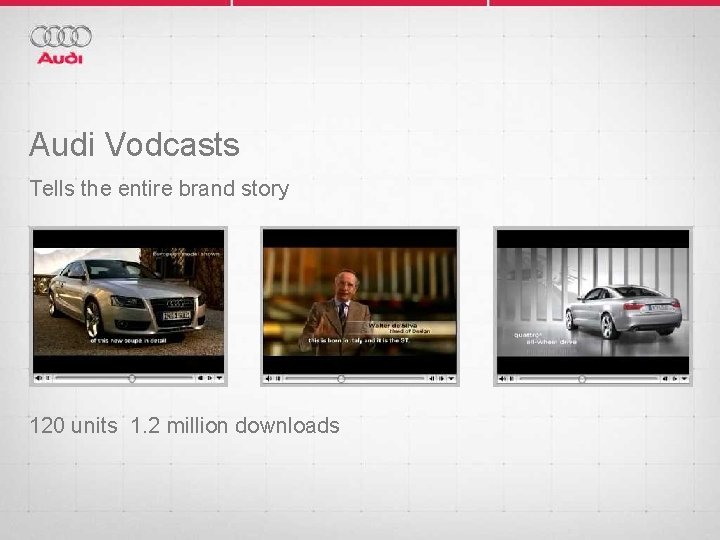Click the Audi four rings logo
This screenshot has height=540, width=720.
click(x=61, y=36)
